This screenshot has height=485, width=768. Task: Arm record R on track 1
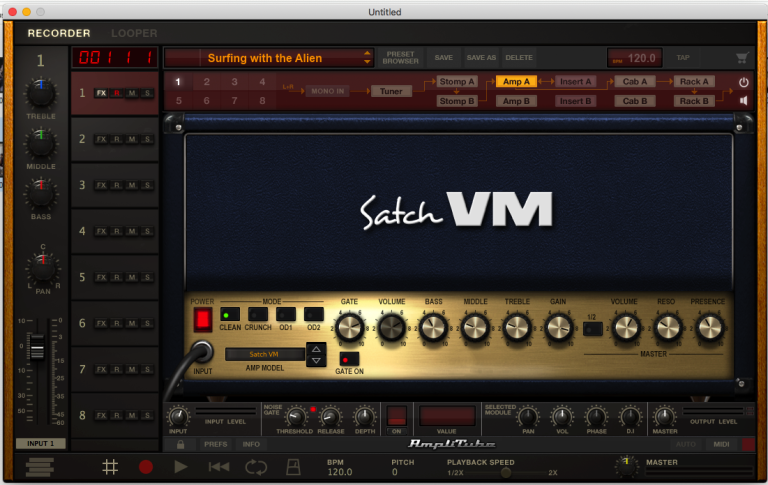pos(117,93)
